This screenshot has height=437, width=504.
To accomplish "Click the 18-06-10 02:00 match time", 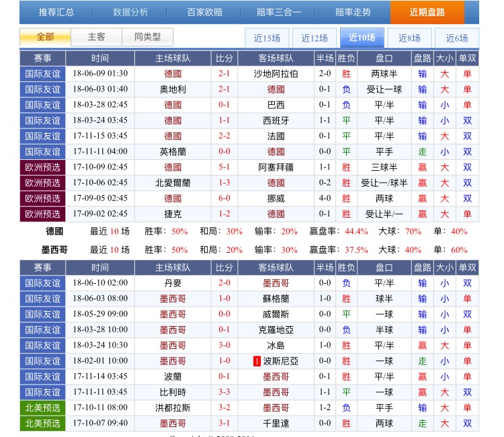I will (100, 283).
